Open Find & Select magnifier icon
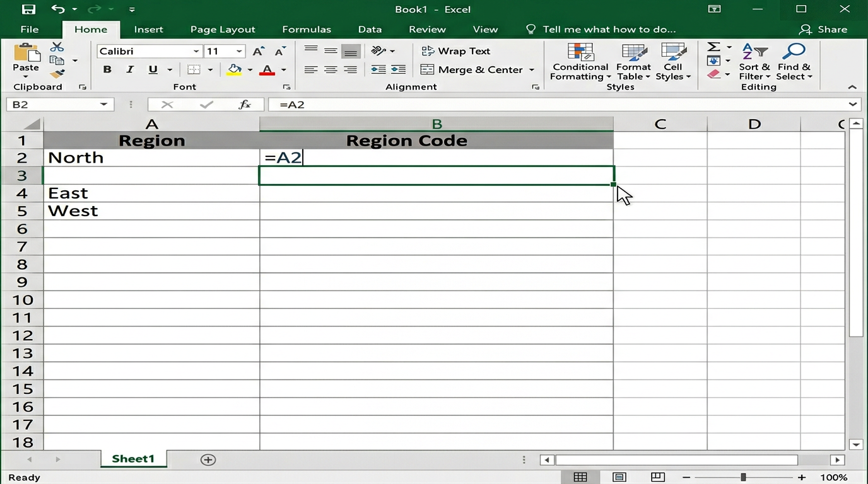The image size is (868, 484). 793,62
